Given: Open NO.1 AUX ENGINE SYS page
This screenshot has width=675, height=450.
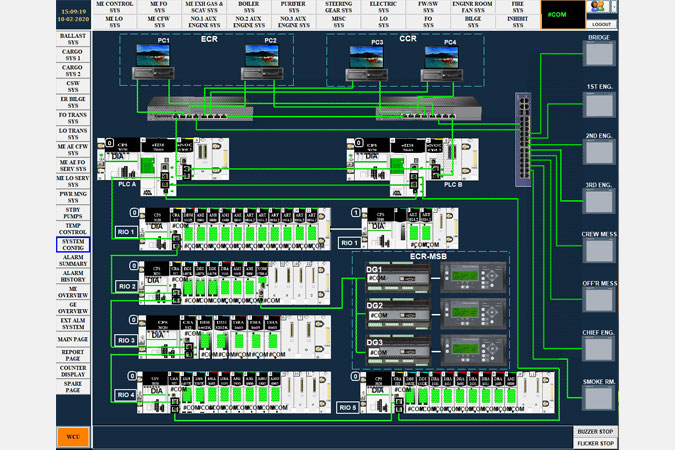Looking at the screenshot, I should [x=204, y=22].
